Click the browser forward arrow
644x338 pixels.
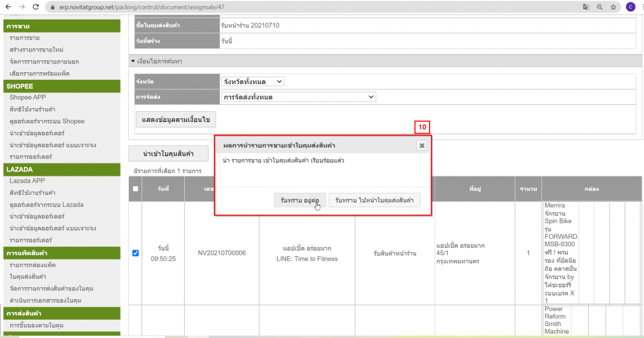point(21,7)
